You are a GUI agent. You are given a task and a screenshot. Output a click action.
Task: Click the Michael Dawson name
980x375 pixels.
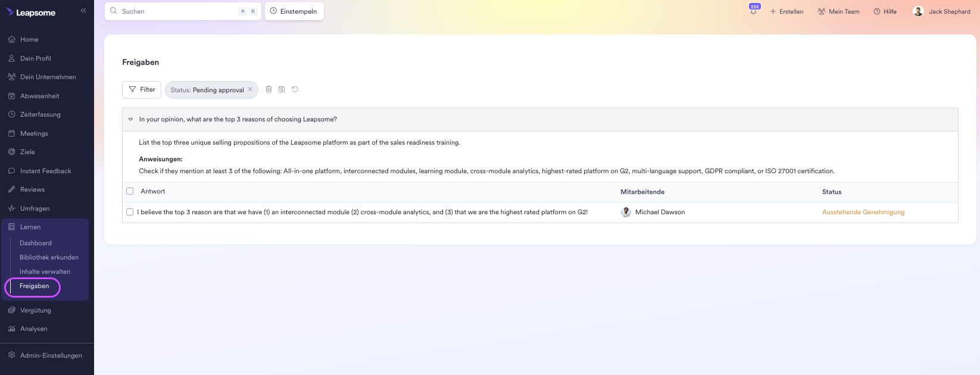pyautogui.click(x=660, y=212)
